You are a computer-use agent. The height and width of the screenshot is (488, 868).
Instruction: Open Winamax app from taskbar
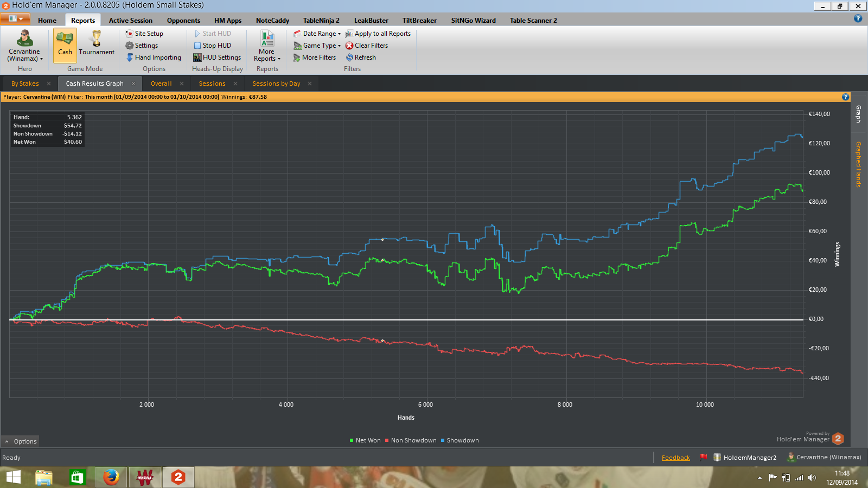tap(145, 477)
